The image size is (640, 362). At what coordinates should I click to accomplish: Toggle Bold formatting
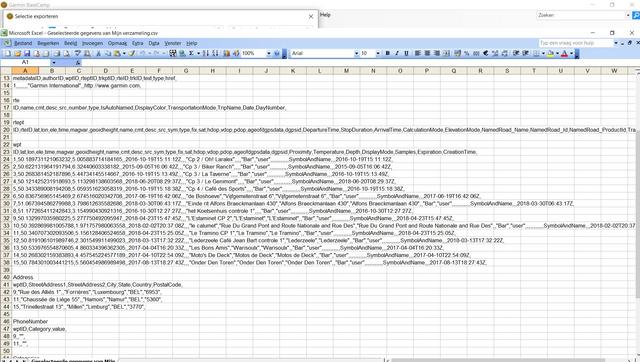pos(387,53)
